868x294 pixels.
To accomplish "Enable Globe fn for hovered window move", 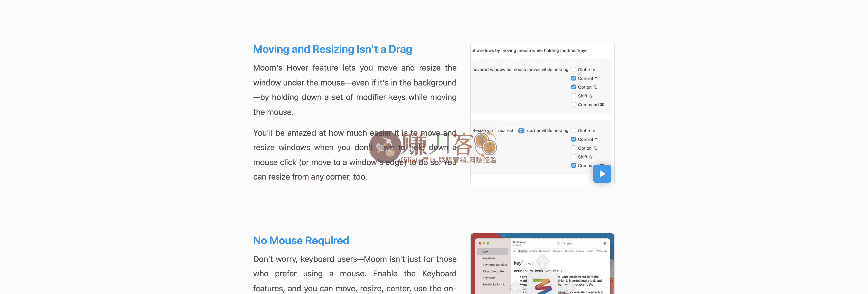I will (573, 69).
